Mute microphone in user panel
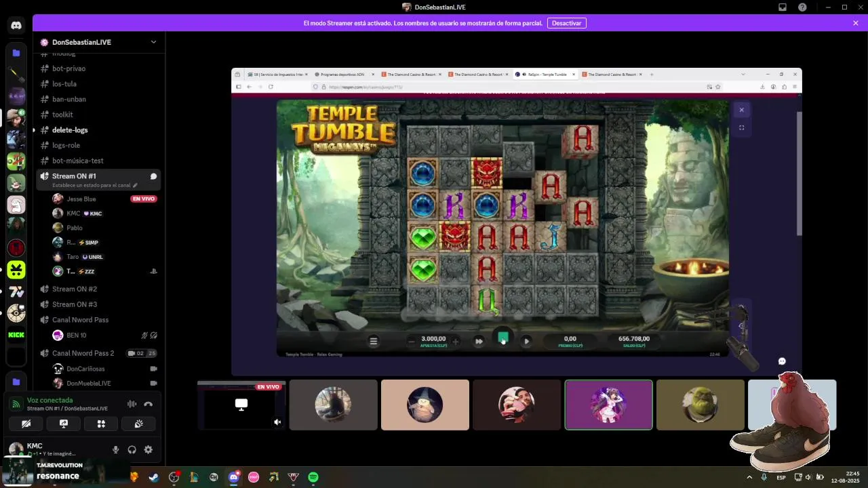868x488 pixels. [x=115, y=449]
